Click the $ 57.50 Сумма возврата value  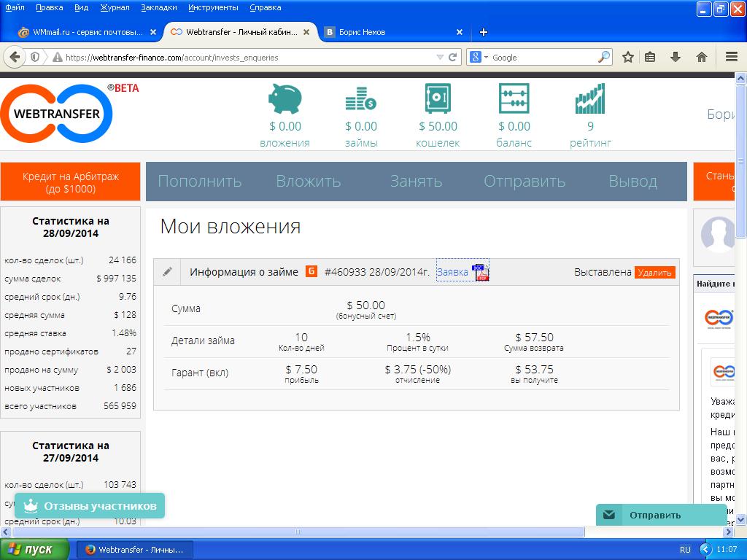click(534, 337)
